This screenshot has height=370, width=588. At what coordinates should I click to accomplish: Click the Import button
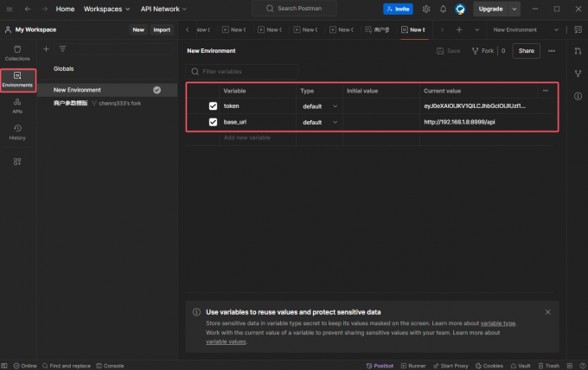point(162,29)
